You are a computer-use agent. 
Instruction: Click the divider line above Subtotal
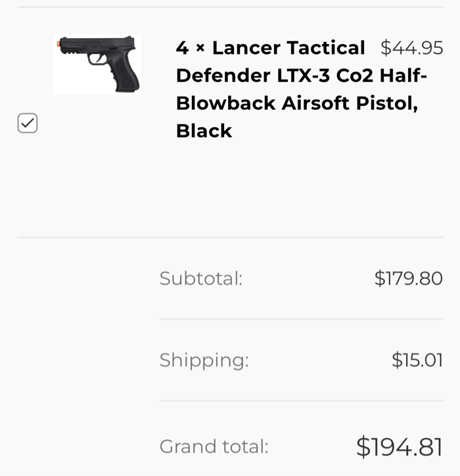tap(230, 237)
